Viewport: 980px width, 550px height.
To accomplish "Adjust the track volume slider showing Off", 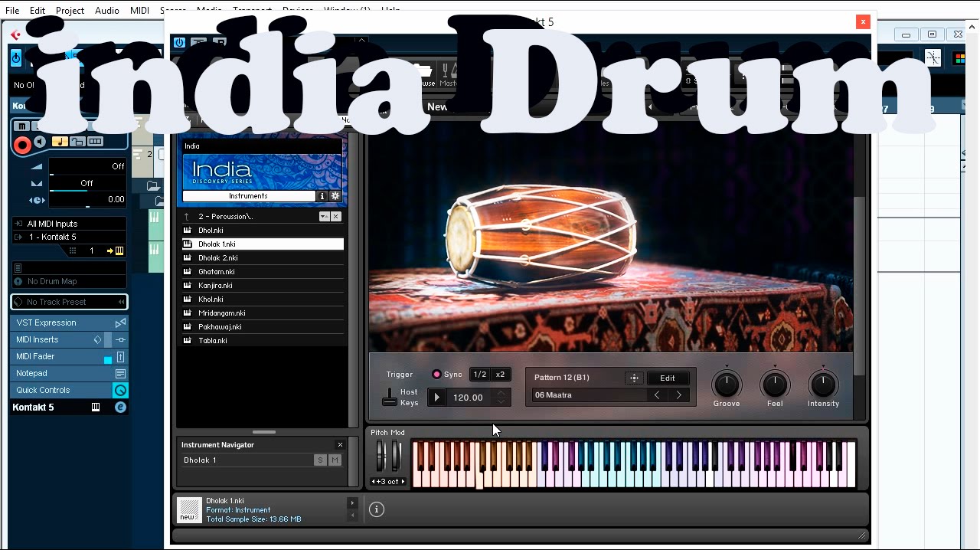I will click(87, 167).
